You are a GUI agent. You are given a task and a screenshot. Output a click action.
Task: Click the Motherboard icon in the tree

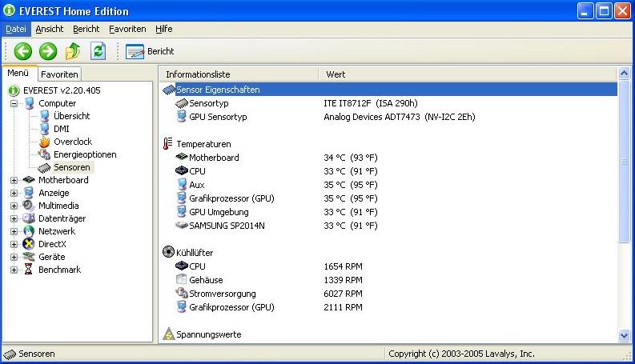pos(29,180)
